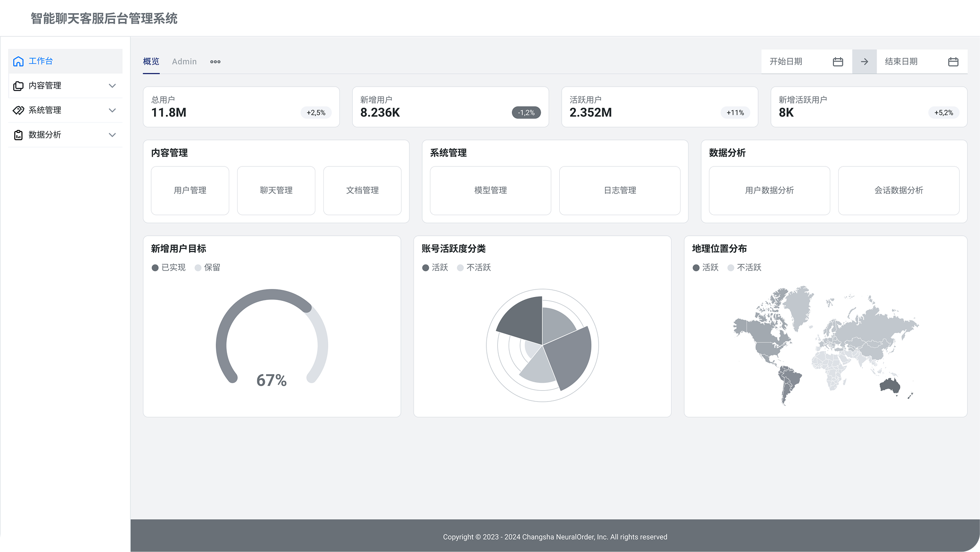
Task: Open 用户数据分析 card
Action: (x=770, y=191)
